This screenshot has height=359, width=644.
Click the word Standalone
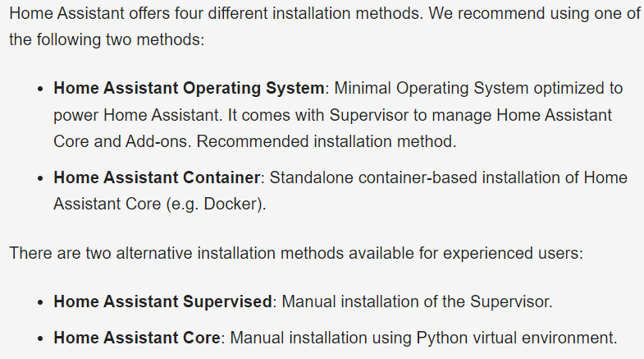(x=311, y=178)
